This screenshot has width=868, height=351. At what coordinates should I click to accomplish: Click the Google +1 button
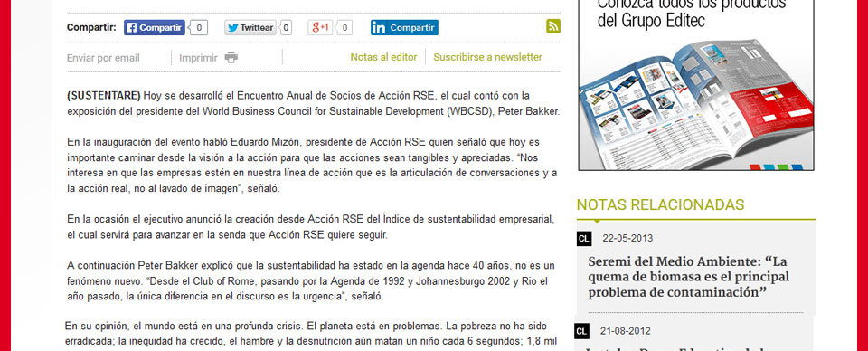tap(320, 28)
